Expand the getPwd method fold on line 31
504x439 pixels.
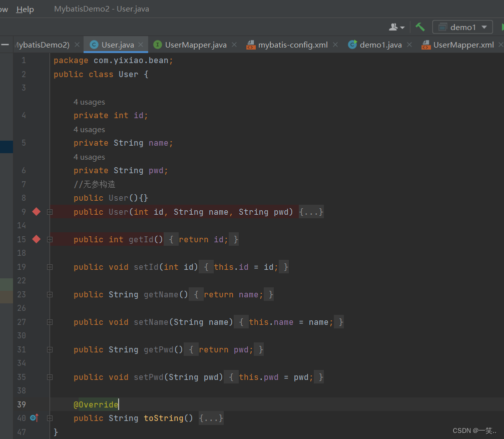50,350
